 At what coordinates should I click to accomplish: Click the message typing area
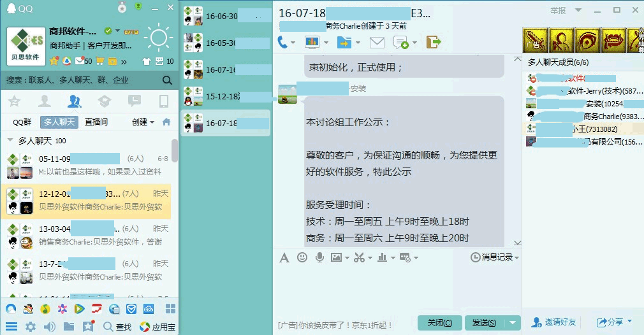click(x=397, y=289)
